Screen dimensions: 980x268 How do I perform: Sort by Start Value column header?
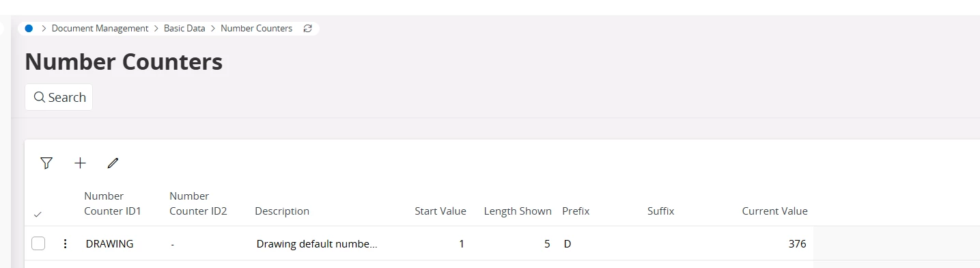tap(440, 211)
